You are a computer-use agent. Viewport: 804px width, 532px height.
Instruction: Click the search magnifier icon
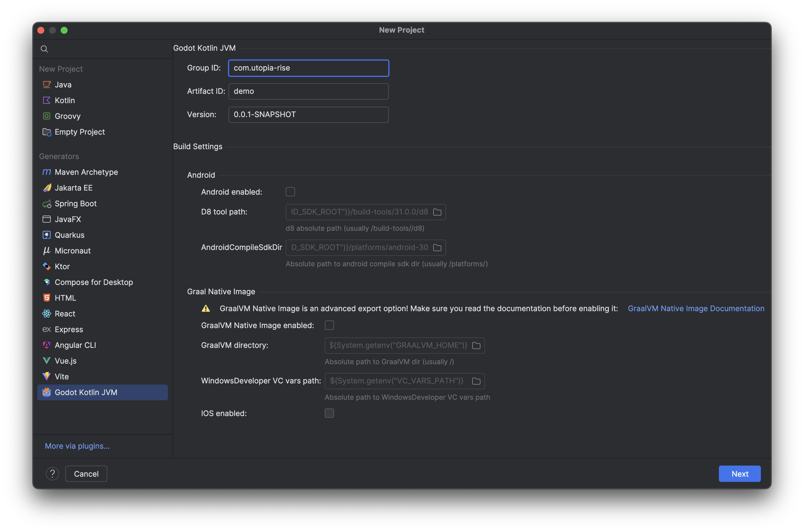pyautogui.click(x=44, y=49)
